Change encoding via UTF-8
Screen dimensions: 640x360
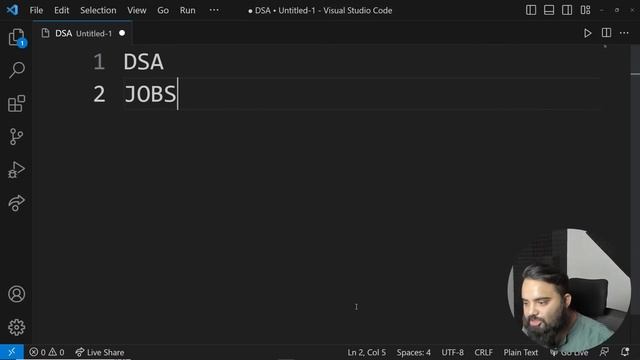[x=452, y=352]
